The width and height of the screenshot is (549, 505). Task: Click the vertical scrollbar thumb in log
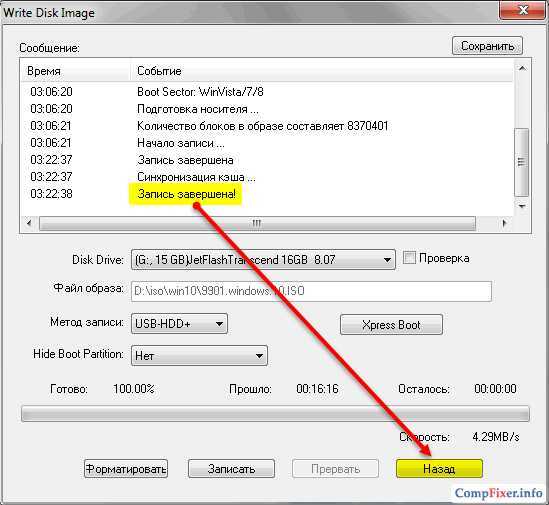tap(522, 162)
